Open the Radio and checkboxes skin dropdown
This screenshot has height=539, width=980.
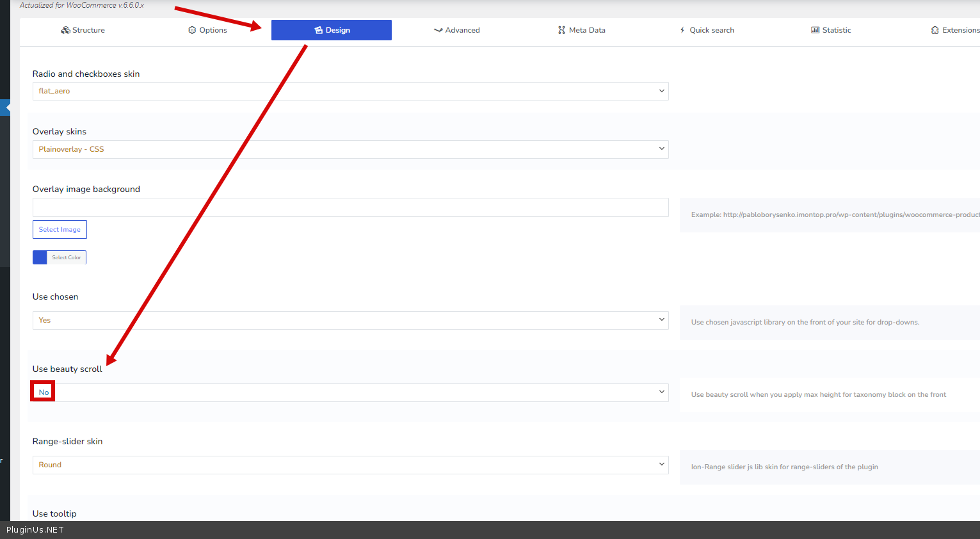pos(350,91)
